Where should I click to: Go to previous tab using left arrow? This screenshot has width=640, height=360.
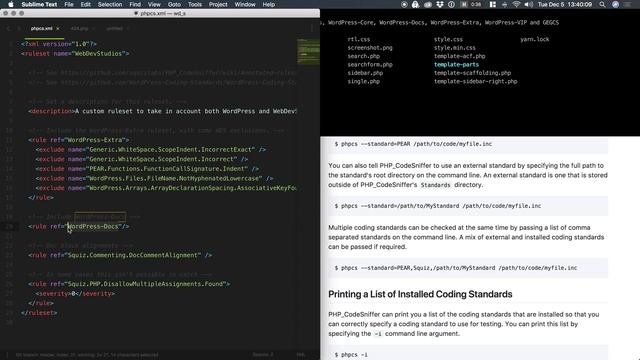click(8, 29)
